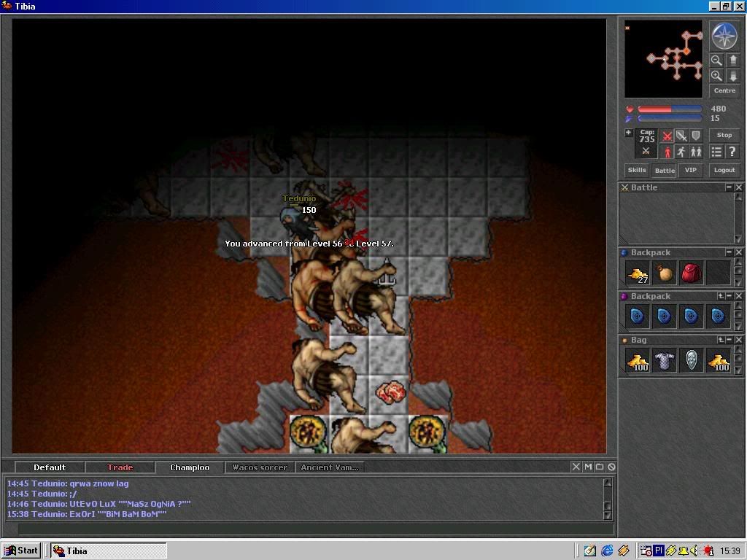747x560 pixels.
Task: Click the Tibia taskbar button
Action: [109, 551]
